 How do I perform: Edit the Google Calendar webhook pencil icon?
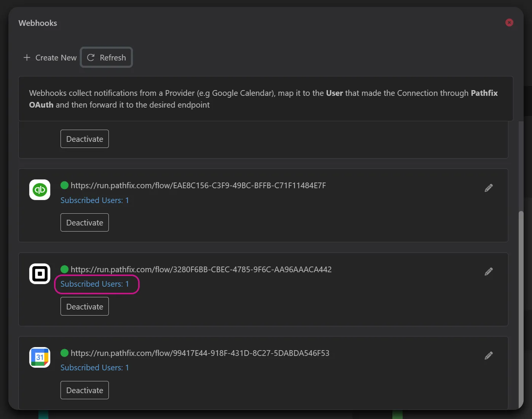pyautogui.click(x=489, y=356)
